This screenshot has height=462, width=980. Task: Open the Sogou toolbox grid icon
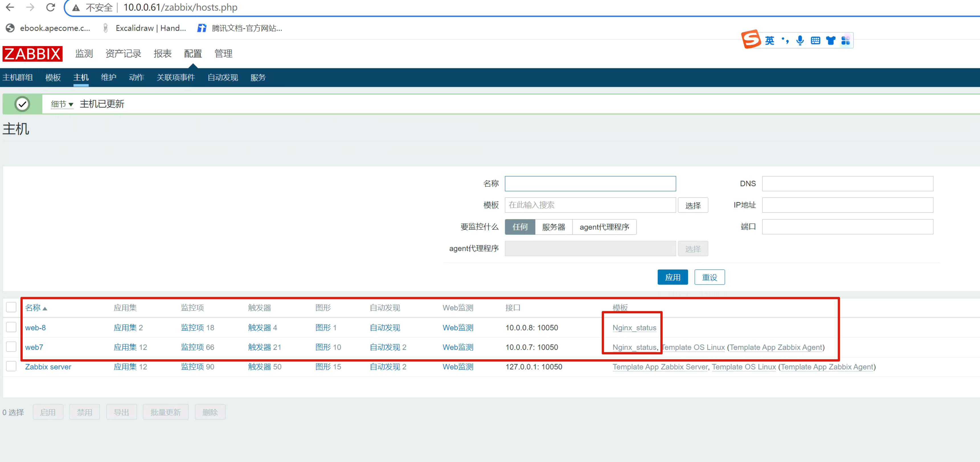845,40
